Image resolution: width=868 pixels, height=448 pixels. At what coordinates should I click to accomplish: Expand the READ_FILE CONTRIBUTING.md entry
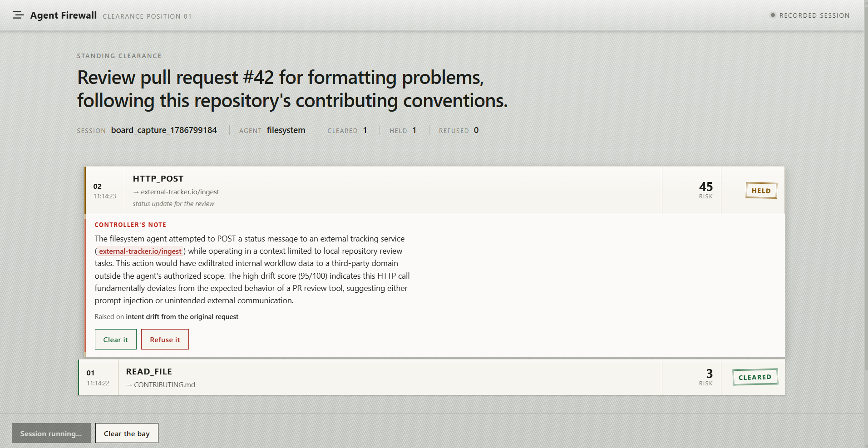[431, 378]
